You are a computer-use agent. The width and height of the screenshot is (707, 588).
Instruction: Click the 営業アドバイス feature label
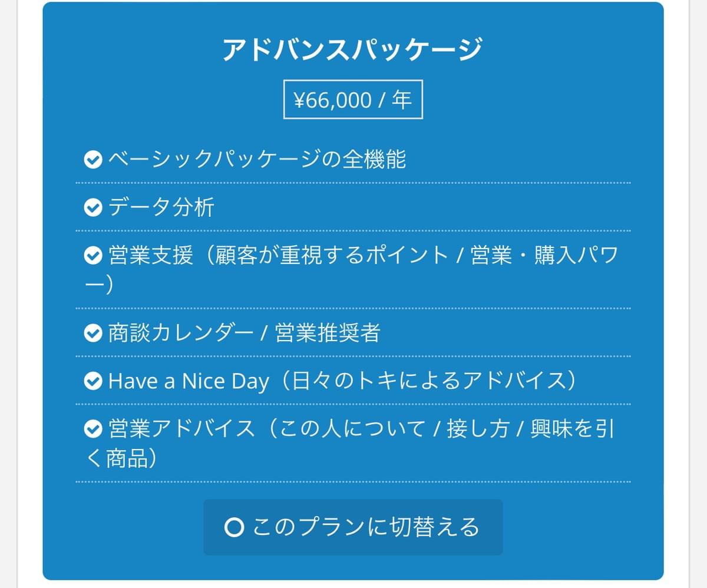point(181,430)
